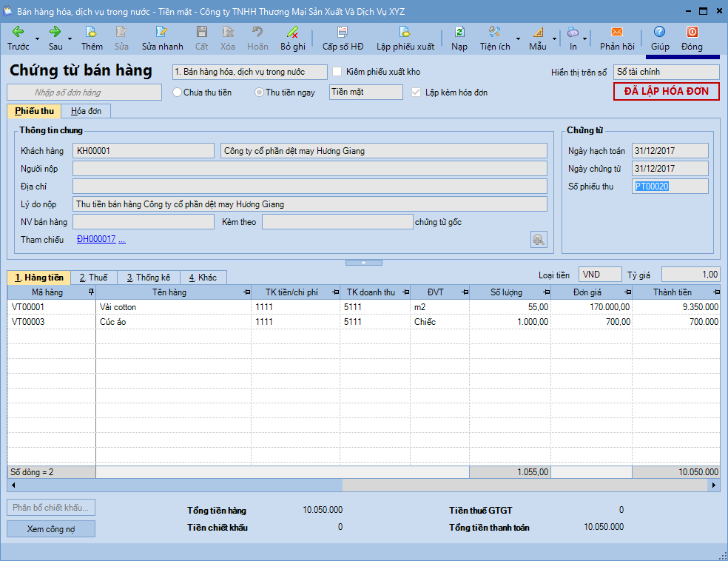Click the Lập phiếu xuất icon

405,32
